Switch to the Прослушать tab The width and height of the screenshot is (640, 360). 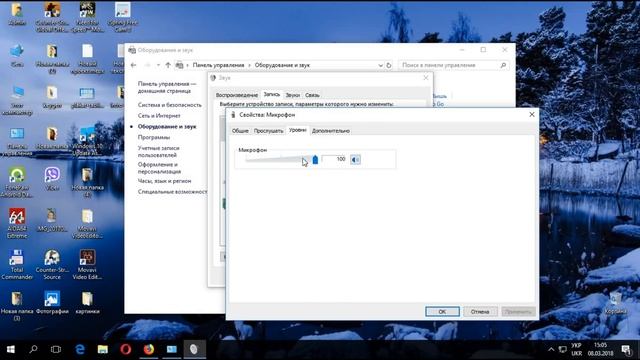click(x=268, y=131)
